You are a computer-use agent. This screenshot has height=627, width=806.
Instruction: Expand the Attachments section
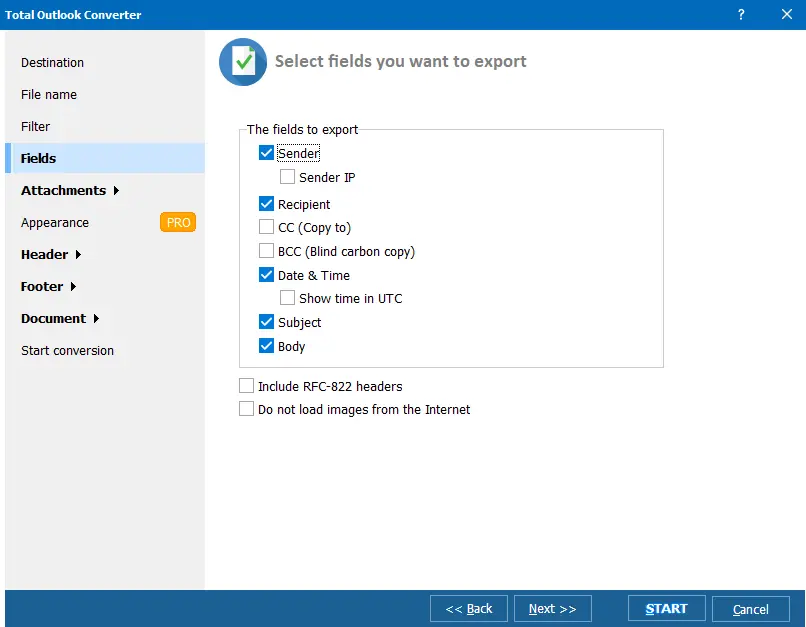63,190
